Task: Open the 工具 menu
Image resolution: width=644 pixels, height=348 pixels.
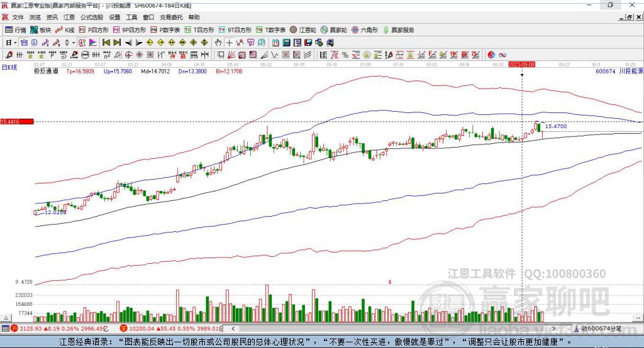Action: tap(131, 17)
